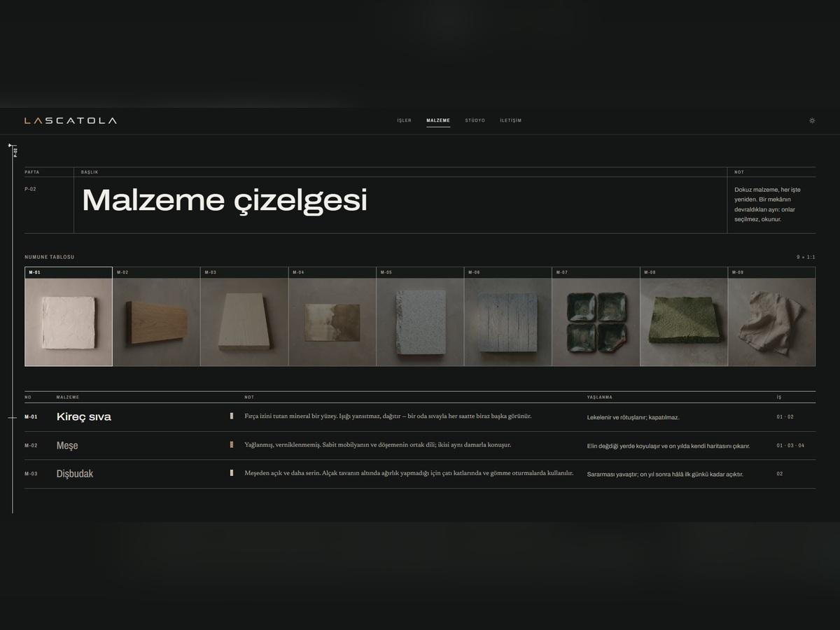Image resolution: width=840 pixels, height=630 pixels.
Task: Click the P-02 sheet code under PAFTA
Action: click(30, 189)
